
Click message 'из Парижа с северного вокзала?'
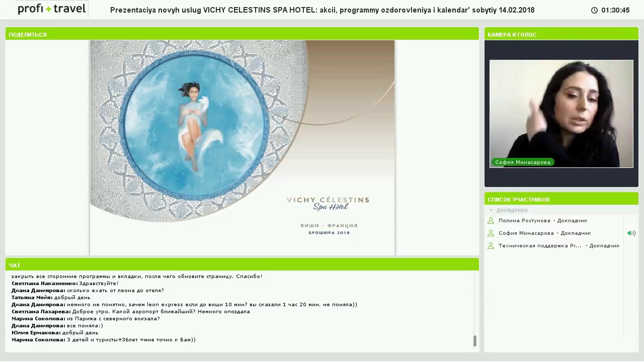(x=86, y=319)
